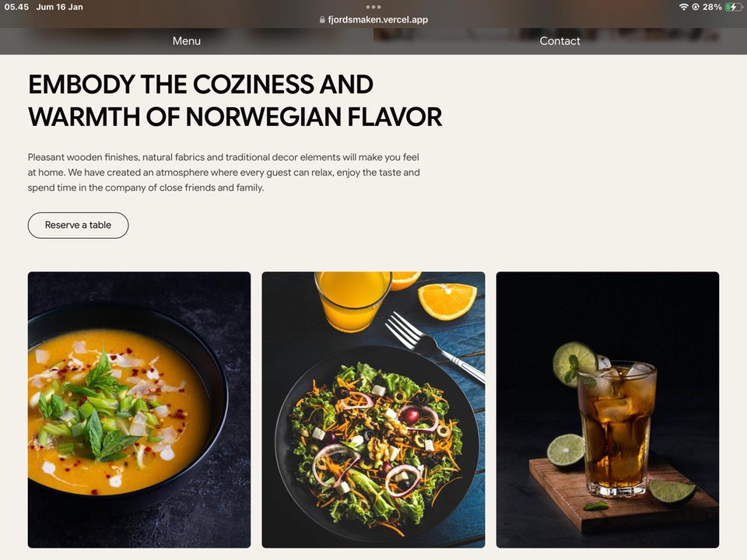The width and height of the screenshot is (747, 560).
Task: Tap the battery indicator icon
Action: [733, 7]
